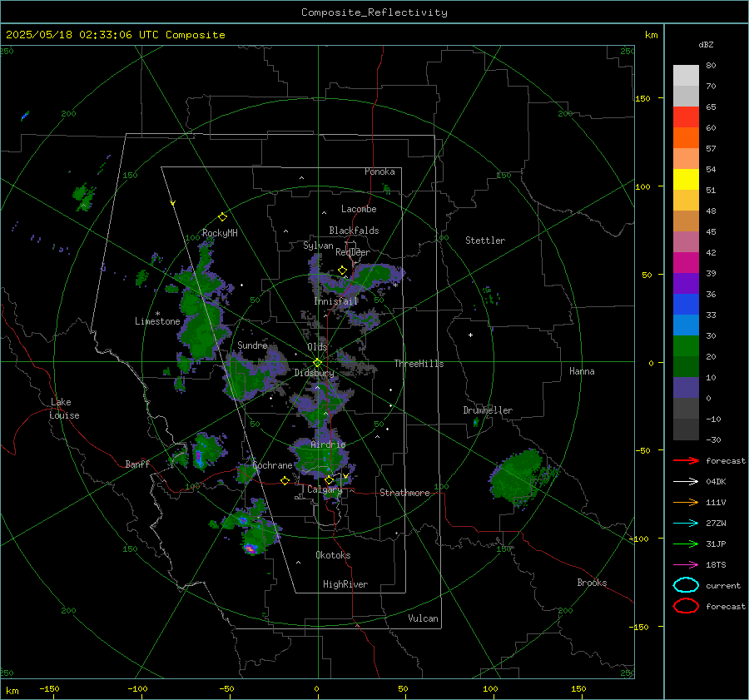Click the Drumheller label
The image size is (749, 700).
click(x=487, y=410)
